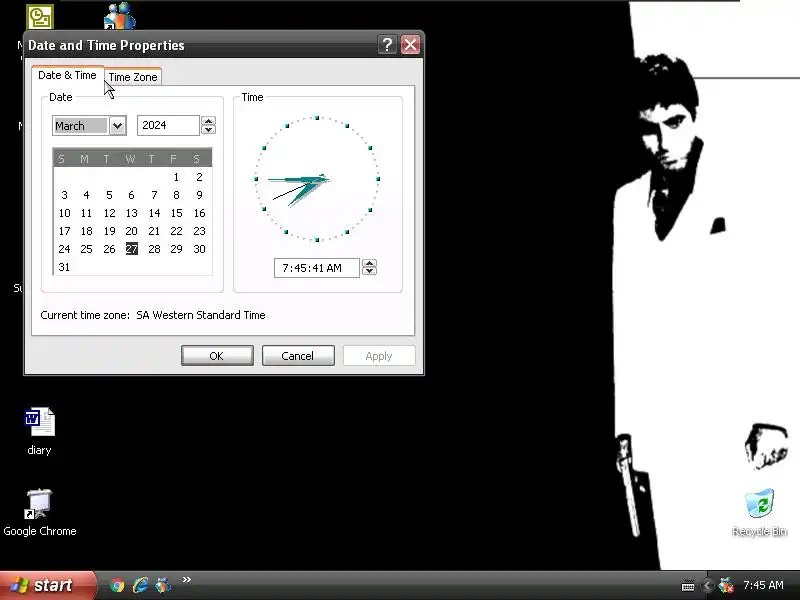
Task: Select day 10 in the calendar
Action: tap(64, 213)
